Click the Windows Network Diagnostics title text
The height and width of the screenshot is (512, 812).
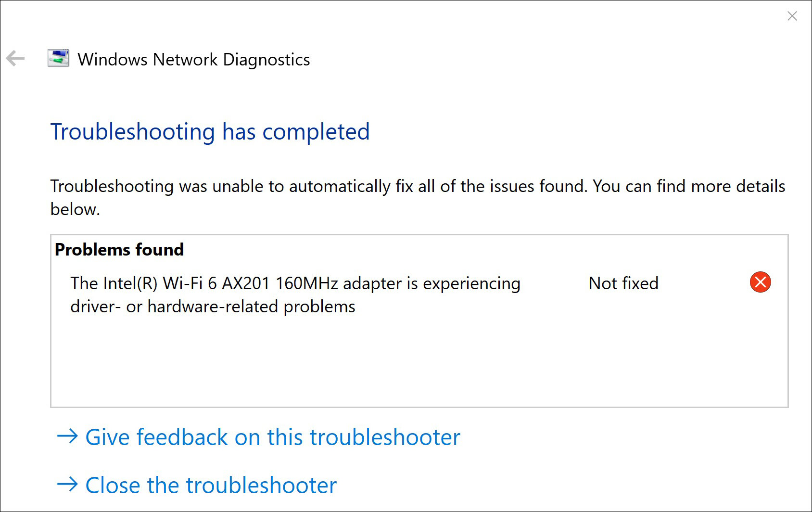[193, 60]
